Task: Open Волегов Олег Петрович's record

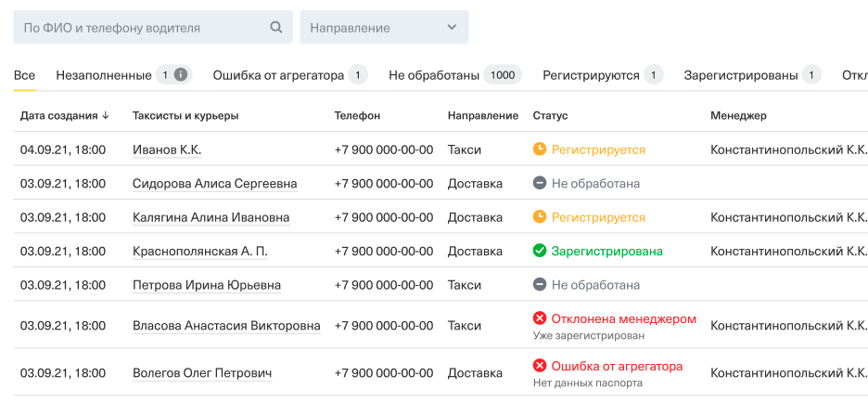Action: pos(202,373)
